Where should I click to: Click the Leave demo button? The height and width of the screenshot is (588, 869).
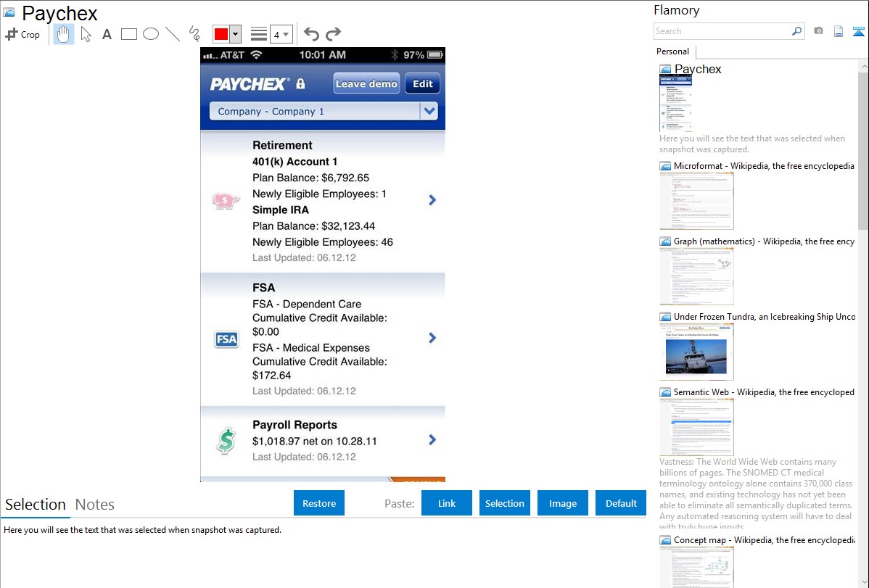366,83
